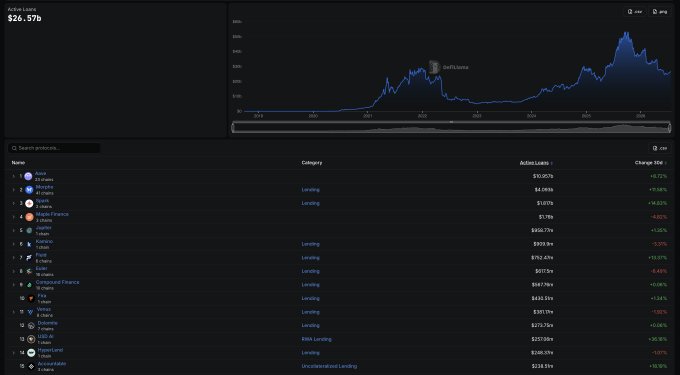Click the Venus protocol logo

pyautogui.click(x=30, y=312)
